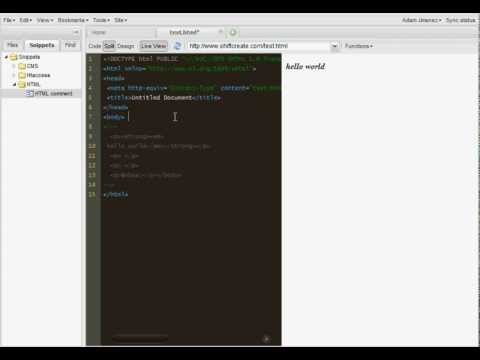Open the Bookmarks menu
Screen dimensions: 480x360
73,20
